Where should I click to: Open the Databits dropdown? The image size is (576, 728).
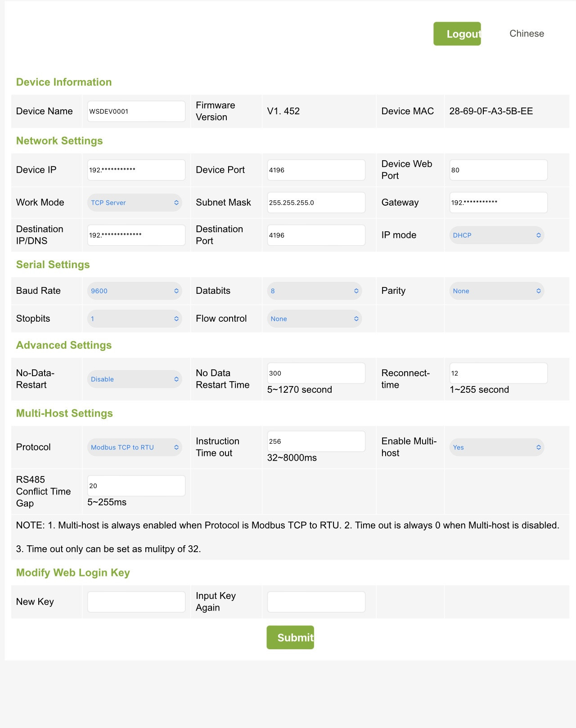[315, 291]
